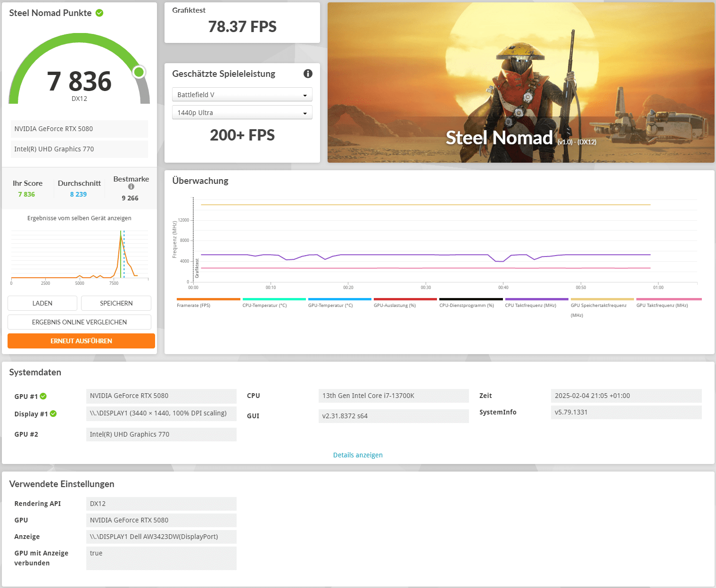Click Ihr Score value 7 836

pyautogui.click(x=26, y=194)
